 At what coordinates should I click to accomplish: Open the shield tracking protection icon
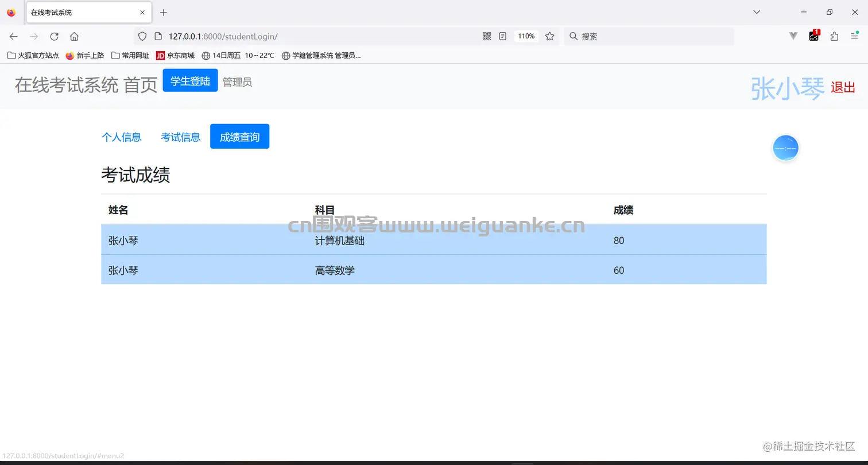point(143,36)
